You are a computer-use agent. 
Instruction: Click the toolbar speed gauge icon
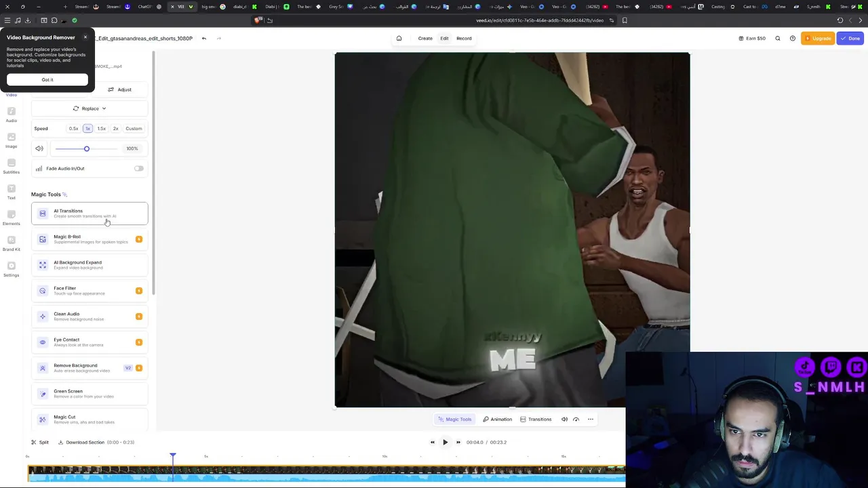[576, 420]
